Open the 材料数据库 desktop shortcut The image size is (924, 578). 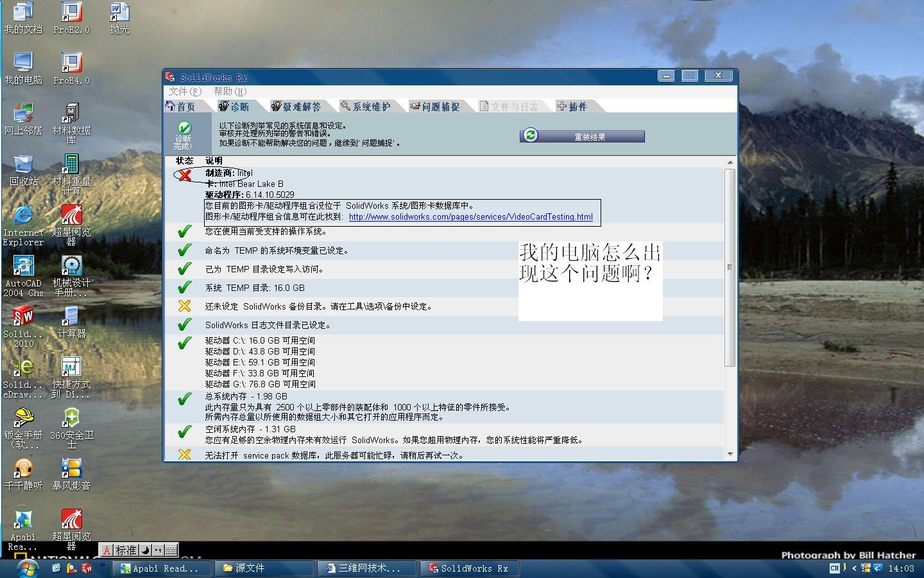click(71, 124)
